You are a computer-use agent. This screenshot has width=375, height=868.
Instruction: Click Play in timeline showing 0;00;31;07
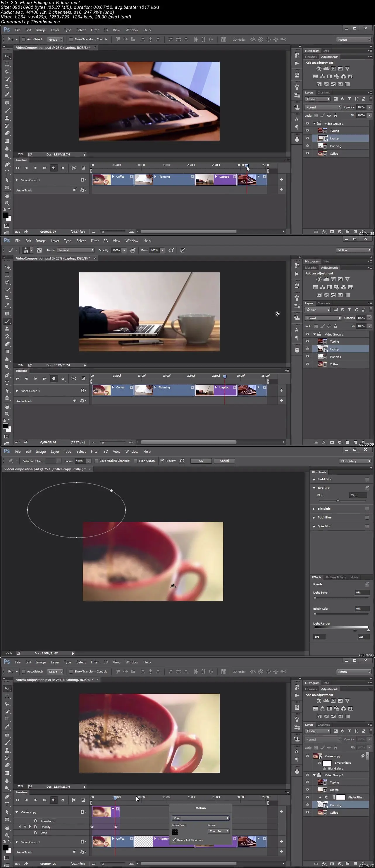point(35,168)
